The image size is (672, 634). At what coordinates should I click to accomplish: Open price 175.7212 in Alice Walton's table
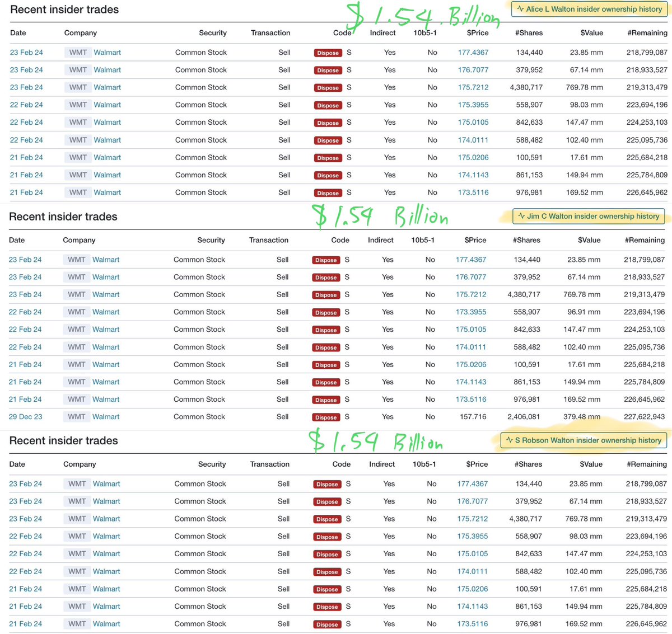[473, 87]
